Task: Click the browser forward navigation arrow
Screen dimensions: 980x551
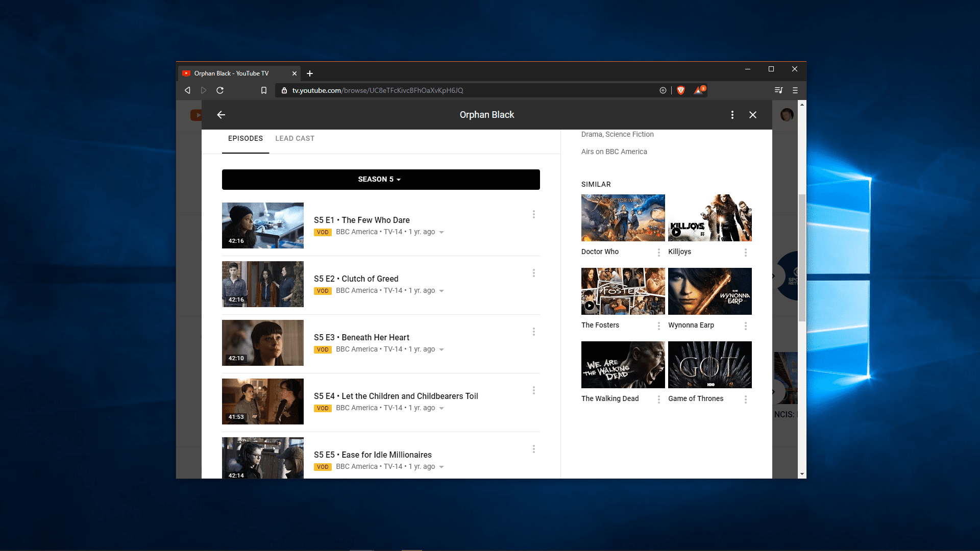Action: tap(204, 90)
